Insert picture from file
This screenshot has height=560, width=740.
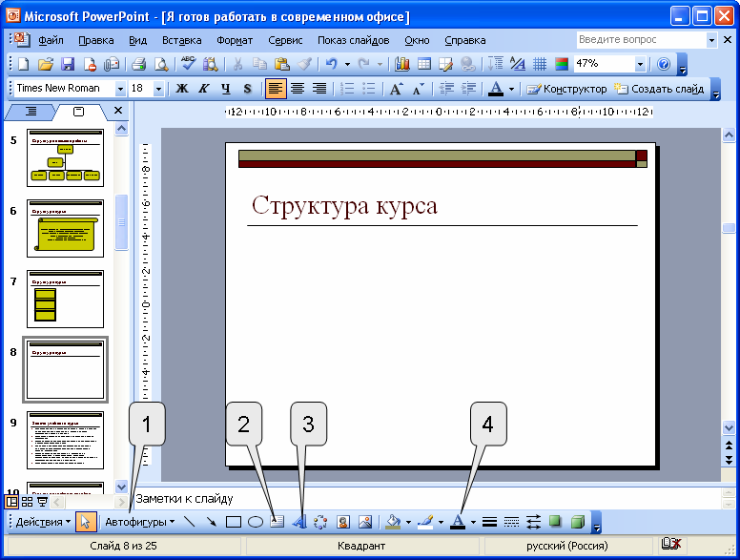coord(365,522)
